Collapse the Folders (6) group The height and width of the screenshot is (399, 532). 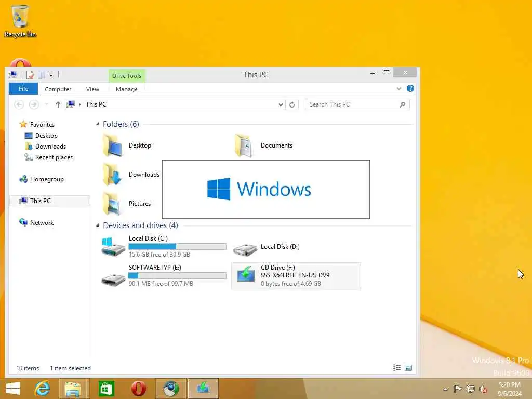coord(98,124)
